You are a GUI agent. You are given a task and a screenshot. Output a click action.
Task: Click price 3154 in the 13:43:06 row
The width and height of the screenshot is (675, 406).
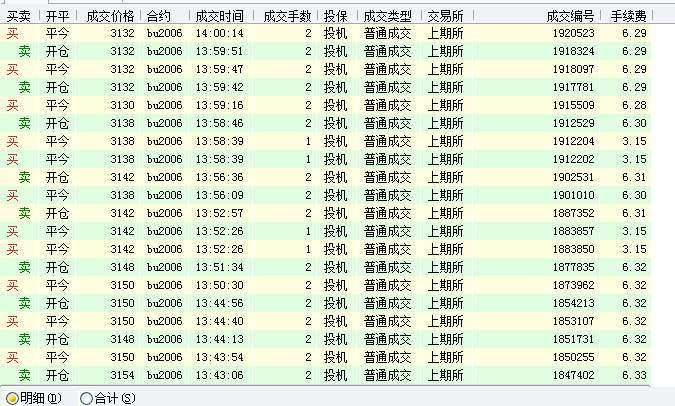pyautogui.click(x=122, y=375)
